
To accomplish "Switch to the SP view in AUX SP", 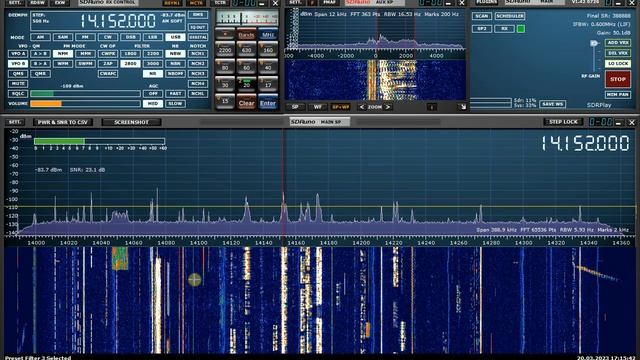I will coord(295,107).
